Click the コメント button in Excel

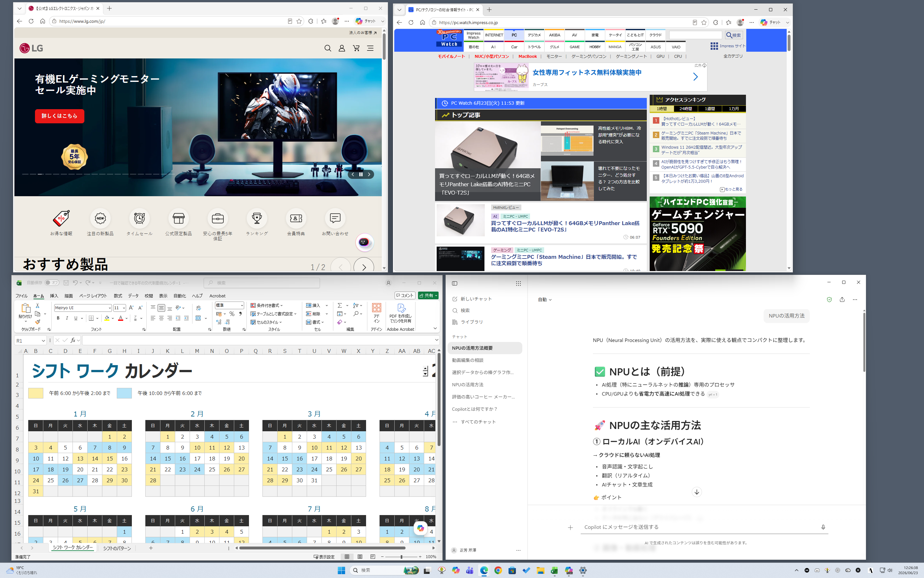coord(405,295)
